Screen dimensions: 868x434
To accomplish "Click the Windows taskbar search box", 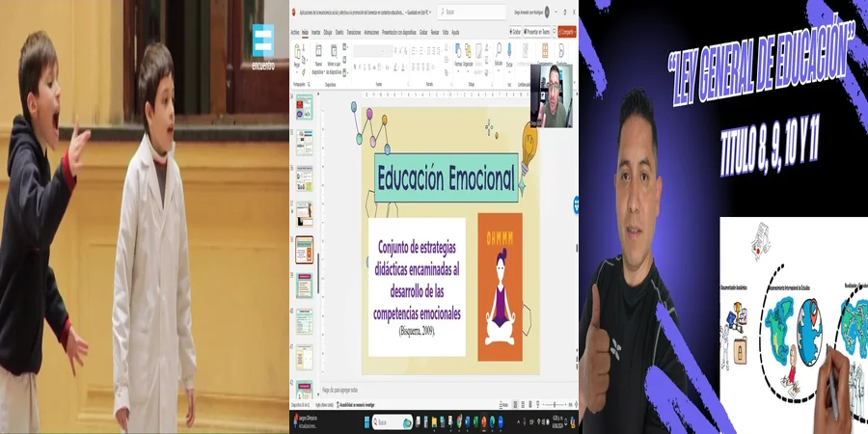I will (393, 422).
